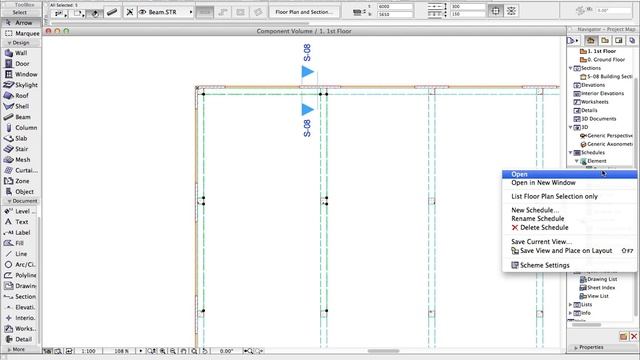
Task: Toggle the Beam.STR layer eye icon
Action: click(x=143, y=12)
